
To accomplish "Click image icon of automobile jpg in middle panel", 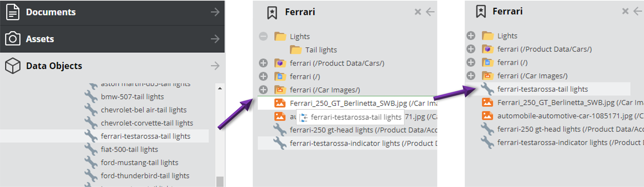I will 280,116.
